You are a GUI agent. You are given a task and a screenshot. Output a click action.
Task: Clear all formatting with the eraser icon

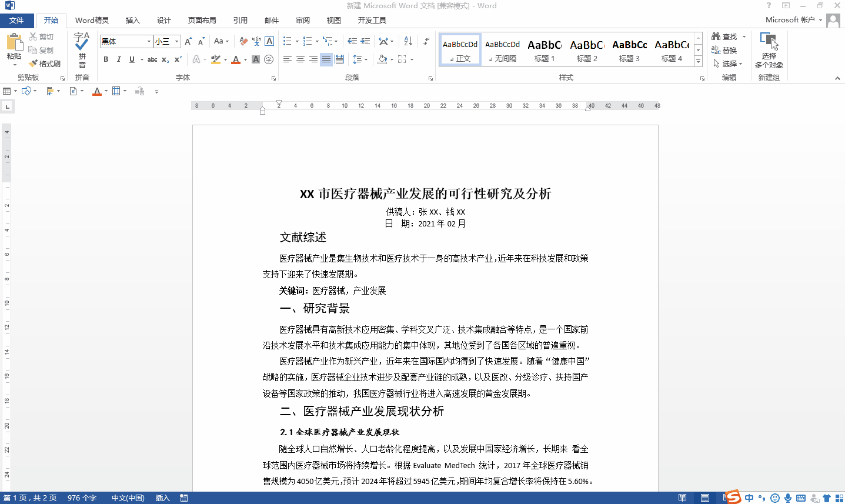point(243,41)
